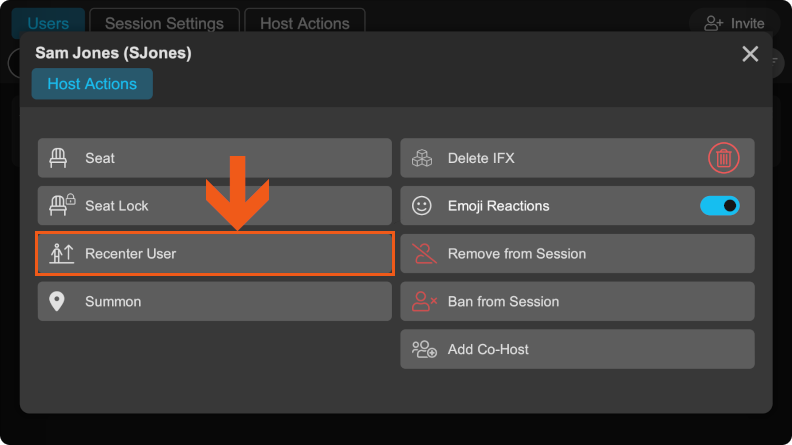The width and height of the screenshot is (792, 445).
Task: Click the Sam Jones (SJones) dialog title
Action: point(113,52)
